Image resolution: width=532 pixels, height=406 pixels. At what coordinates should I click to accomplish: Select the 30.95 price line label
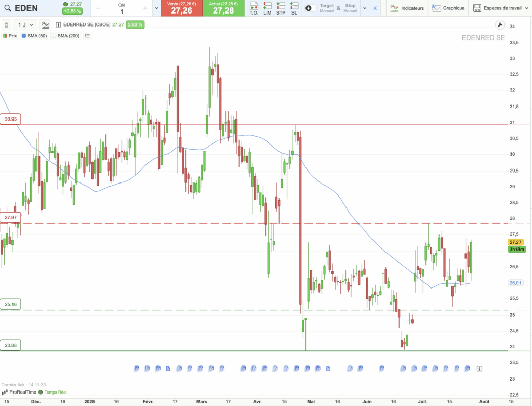(10, 119)
